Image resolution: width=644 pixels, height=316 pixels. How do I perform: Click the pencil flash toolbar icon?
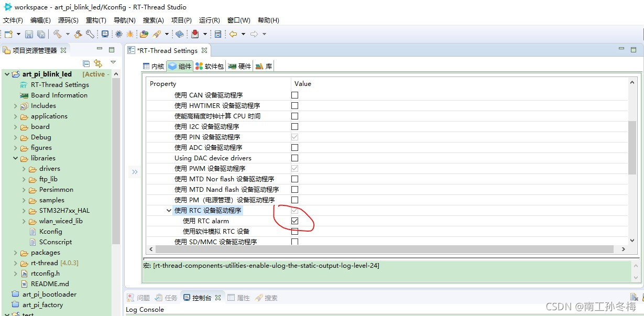pyautogui.click(x=157, y=34)
